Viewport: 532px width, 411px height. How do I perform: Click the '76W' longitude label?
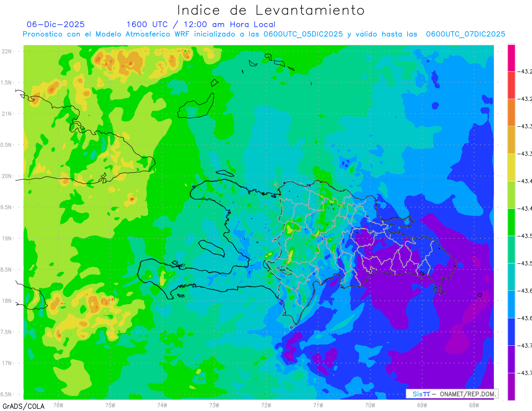click(x=58, y=405)
